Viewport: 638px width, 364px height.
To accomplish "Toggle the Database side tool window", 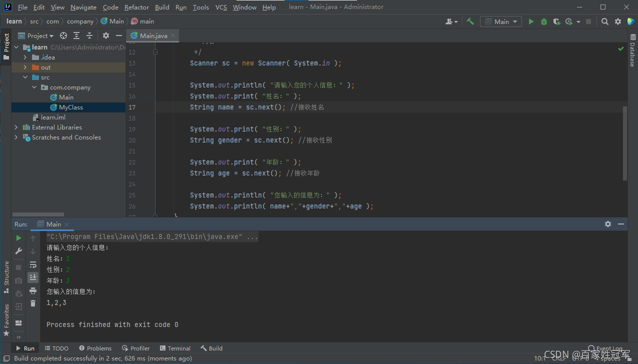I will pos(632,51).
